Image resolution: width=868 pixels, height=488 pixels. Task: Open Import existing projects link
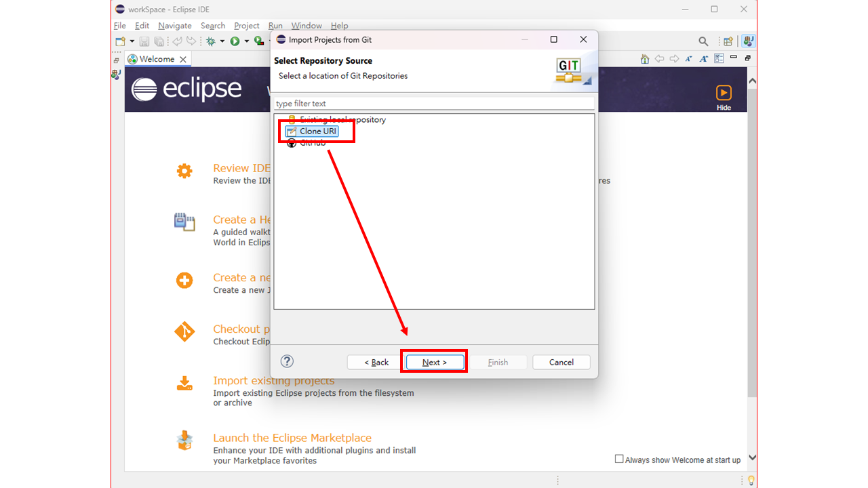(274, 380)
